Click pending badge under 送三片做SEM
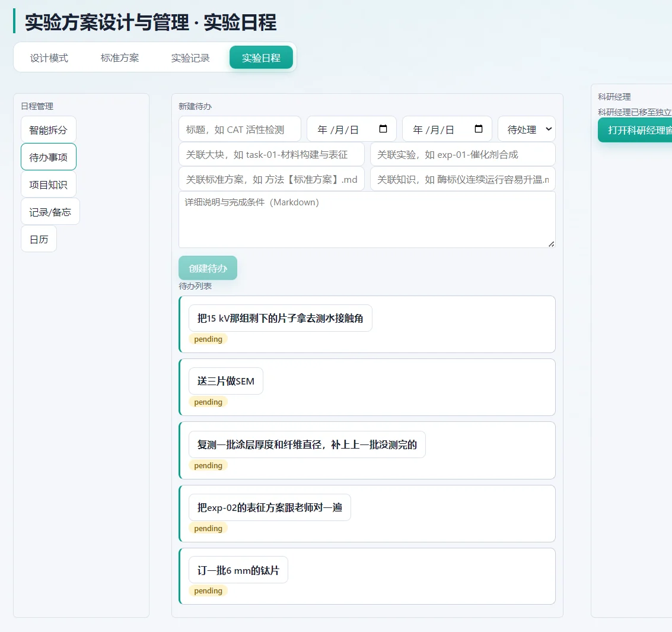 pyautogui.click(x=208, y=402)
